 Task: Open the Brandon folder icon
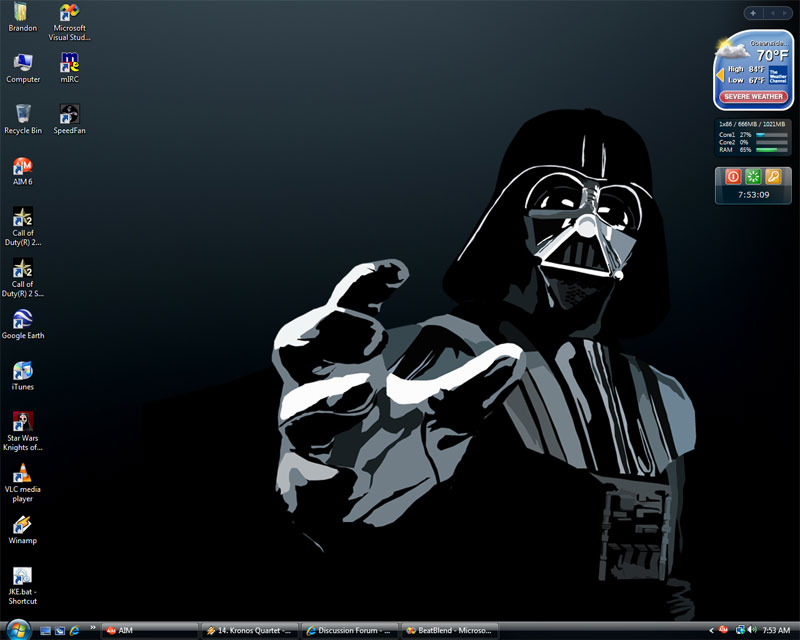[22, 18]
